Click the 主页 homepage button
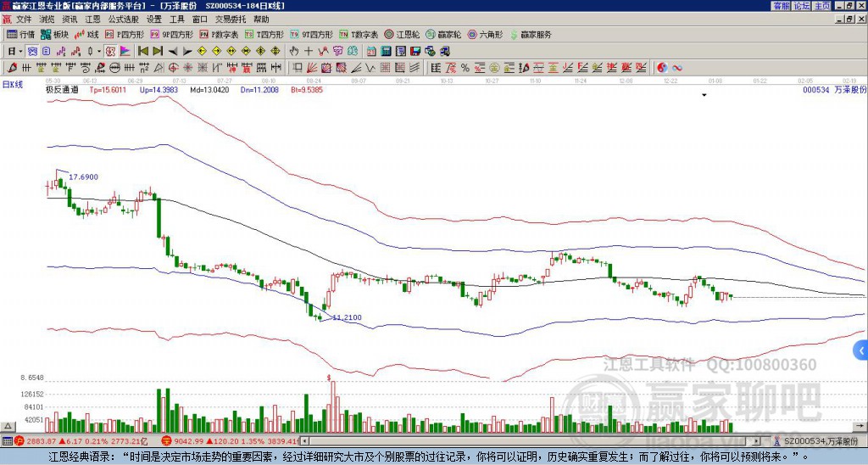This screenshot has height=465, width=868. [x=822, y=6]
